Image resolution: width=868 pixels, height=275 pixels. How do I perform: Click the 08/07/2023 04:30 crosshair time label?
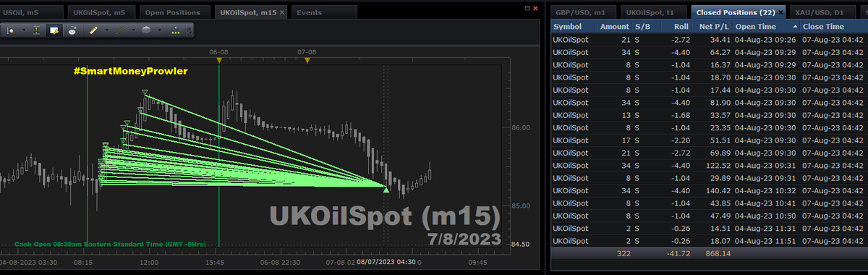coord(386,262)
